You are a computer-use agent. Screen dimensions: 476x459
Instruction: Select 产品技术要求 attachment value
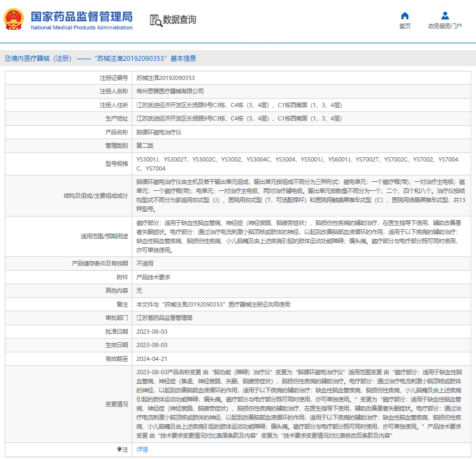tap(154, 277)
